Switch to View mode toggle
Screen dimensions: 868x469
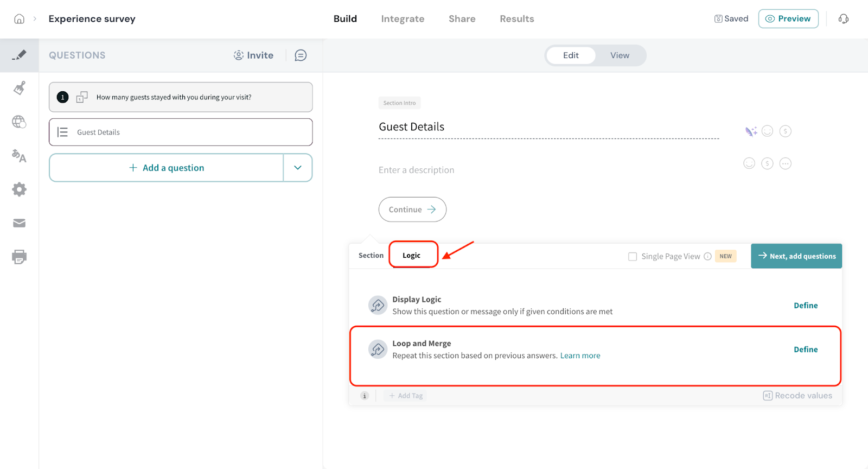(x=620, y=55)
